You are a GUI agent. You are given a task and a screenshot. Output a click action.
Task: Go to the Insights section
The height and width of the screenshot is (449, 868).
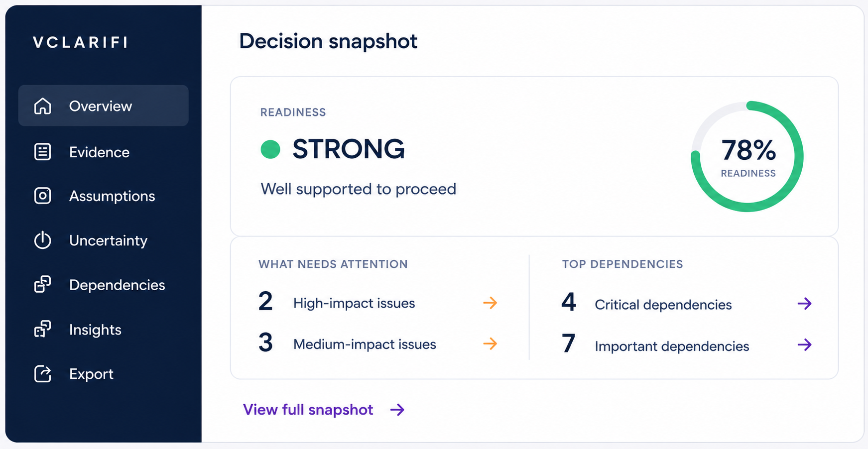(104, 330)
